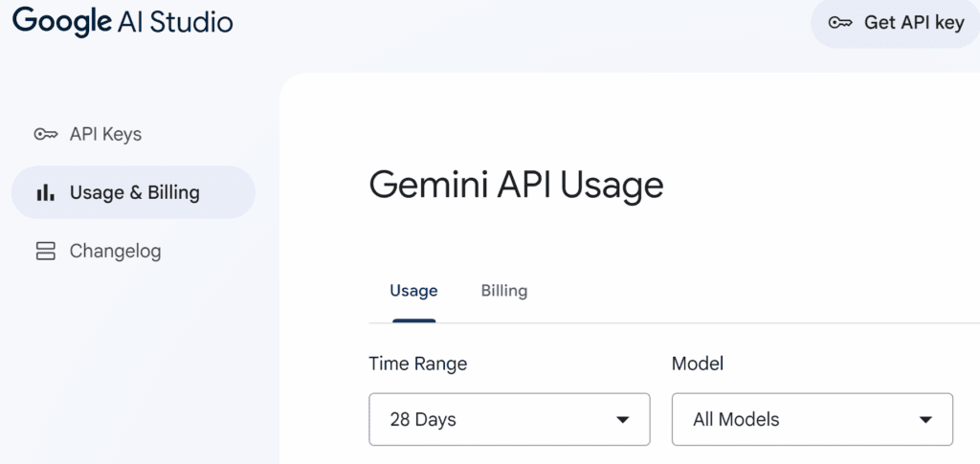Image resolution: width=980 pixels, height=464 pixels.
Task: Click the bar chart icon for Usage & Billing
Action: 45,192
